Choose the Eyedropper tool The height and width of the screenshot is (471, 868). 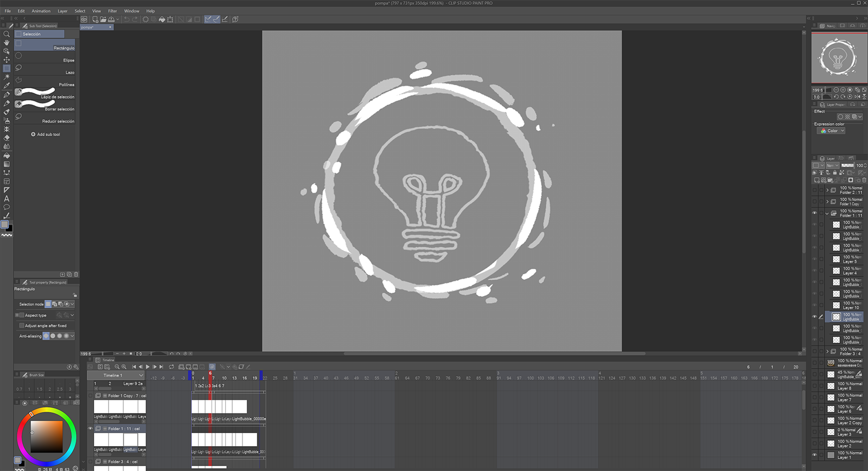[x=7, y=86]
